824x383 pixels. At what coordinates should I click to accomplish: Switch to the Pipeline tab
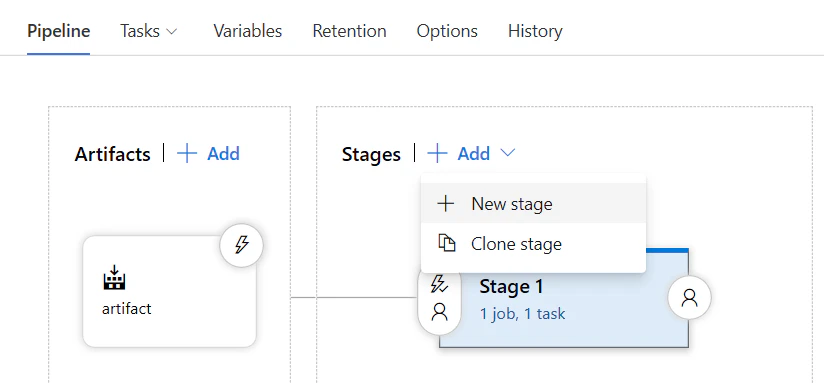point(58,31)
